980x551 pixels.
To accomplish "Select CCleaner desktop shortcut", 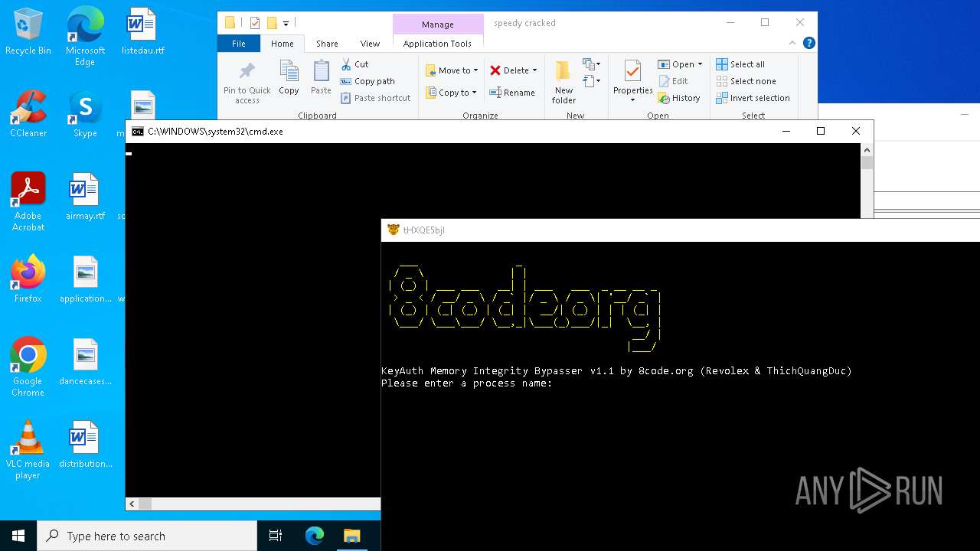I will pos(28,115).
